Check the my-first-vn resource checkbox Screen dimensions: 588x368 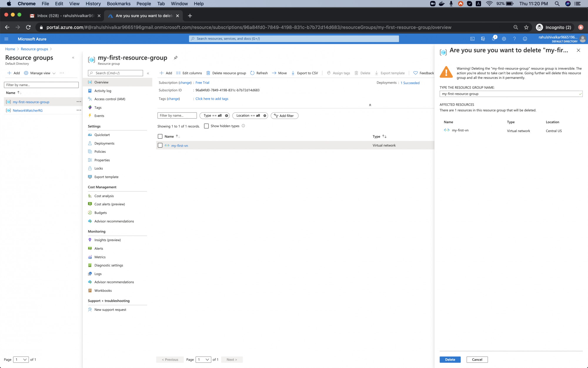point(160,145)
